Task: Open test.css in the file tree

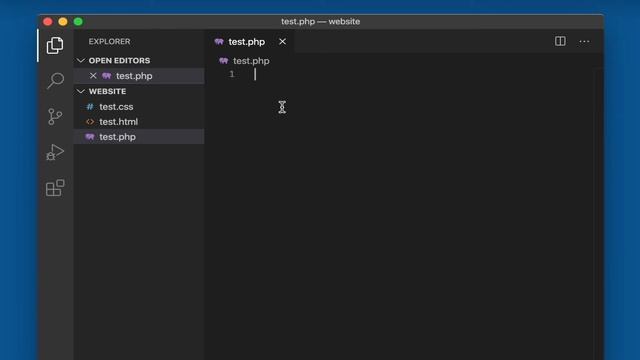Action: [x=139, y=107]
